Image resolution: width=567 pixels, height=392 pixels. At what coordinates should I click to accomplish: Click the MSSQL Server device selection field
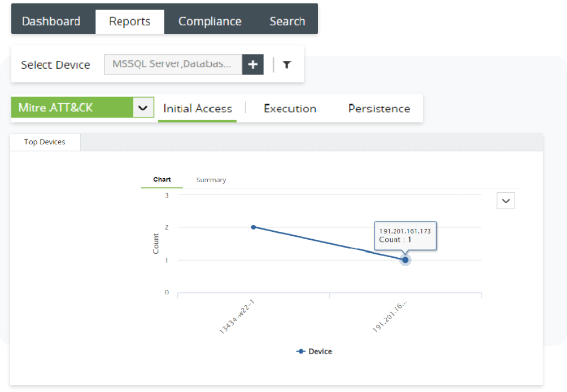(172, 64)
